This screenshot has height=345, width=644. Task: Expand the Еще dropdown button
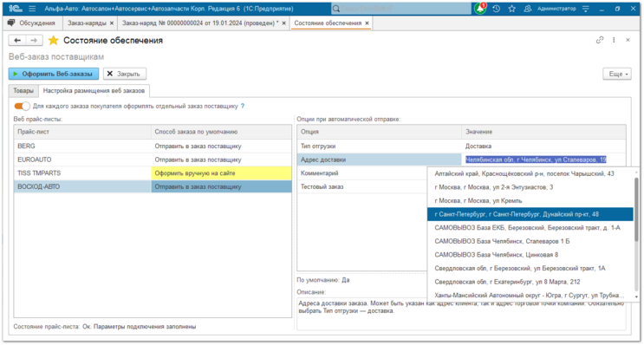pyautogui.click(x=617, y=74)
